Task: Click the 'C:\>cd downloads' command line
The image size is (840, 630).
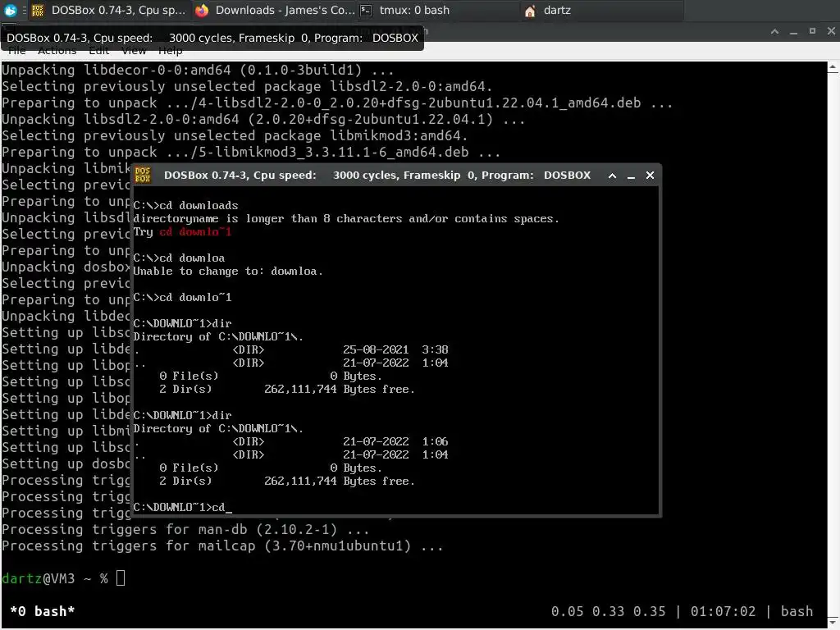Action: pyautogui.click(x=185, y=206)
